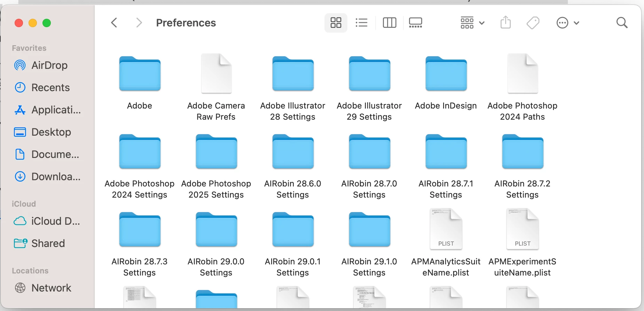Switch to column view
Screen dimensions: 644x311
click(x=390, y=23)
